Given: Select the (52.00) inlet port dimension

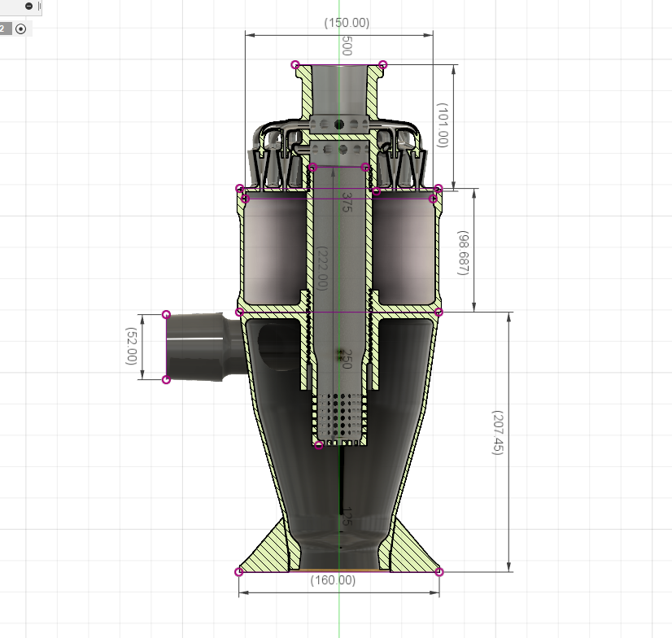Looking at the screenshot, I should pyautogui.click(x=133, y=347).
